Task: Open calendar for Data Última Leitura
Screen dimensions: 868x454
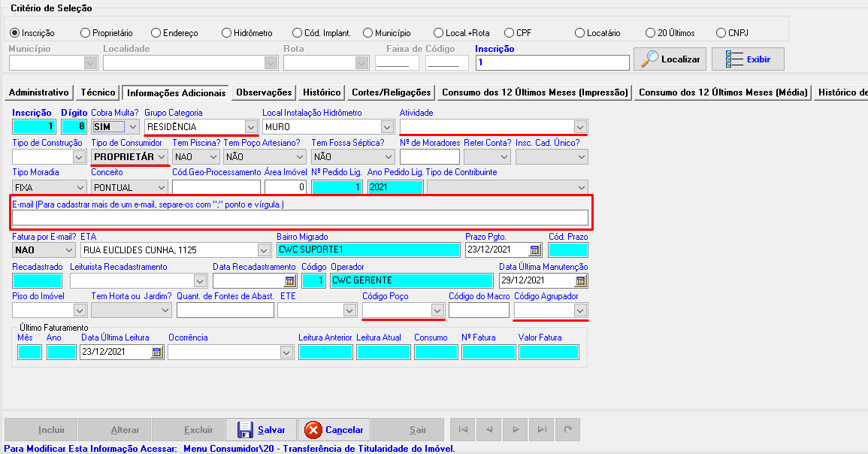Action: [156, 352]
